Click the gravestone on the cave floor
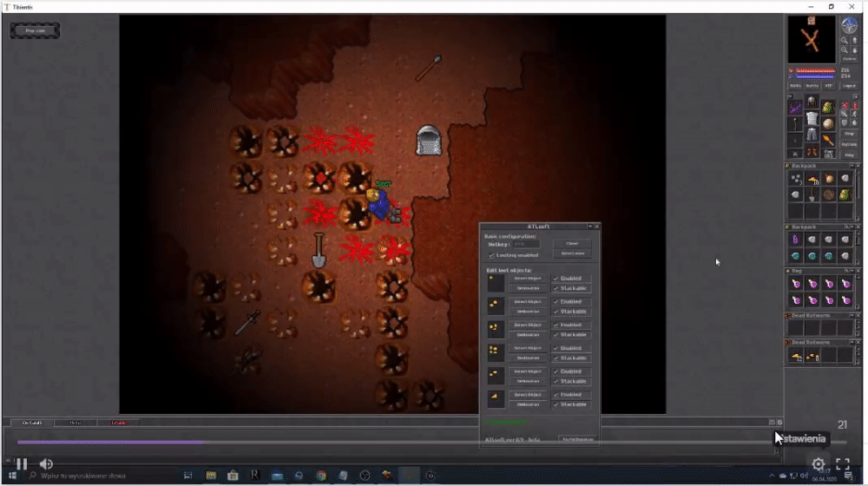This screenshot has width=868, height=486. pyautogui.click(x=429, y=140)
